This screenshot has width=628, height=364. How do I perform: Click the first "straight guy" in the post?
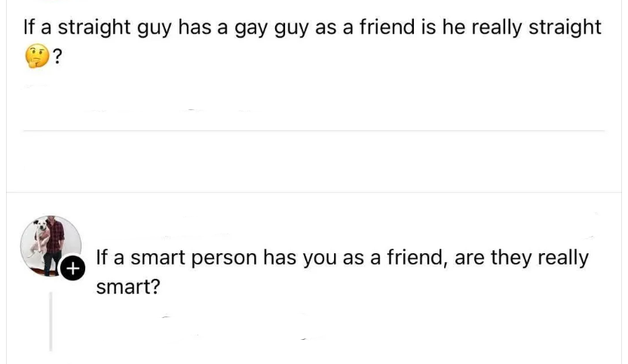pyautogui.click(x=117, y=28)
